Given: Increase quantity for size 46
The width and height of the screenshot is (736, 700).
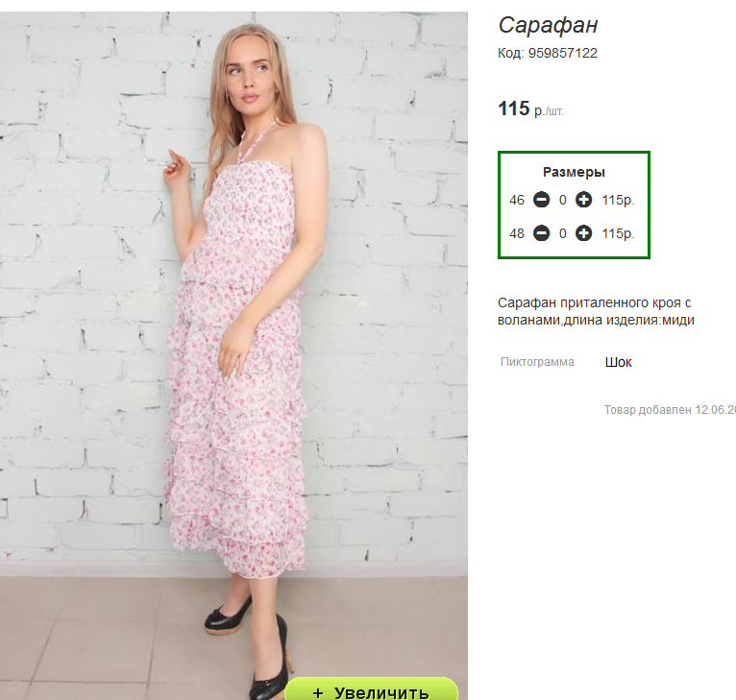Looking at the screenshot, I should click(x=583, y=200).
